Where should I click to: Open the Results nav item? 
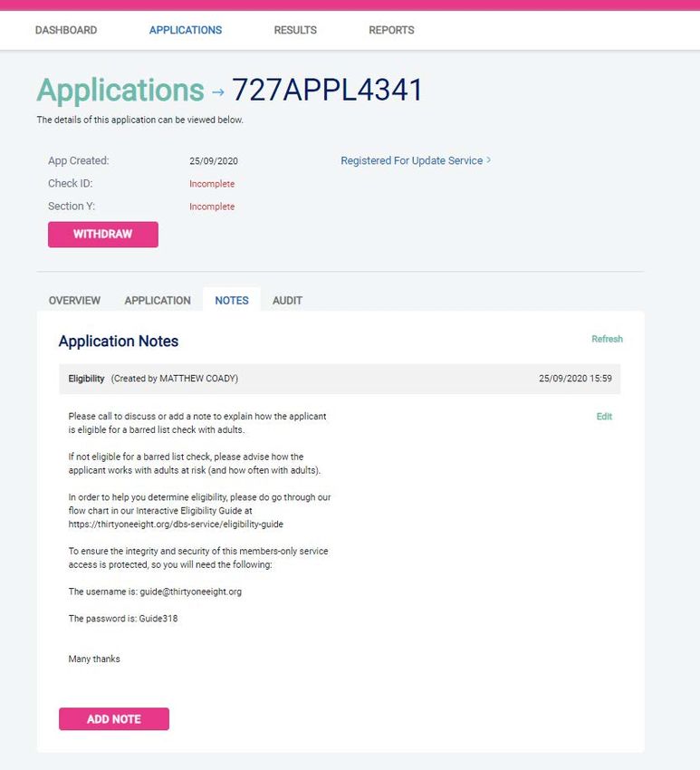click(295, 30)
